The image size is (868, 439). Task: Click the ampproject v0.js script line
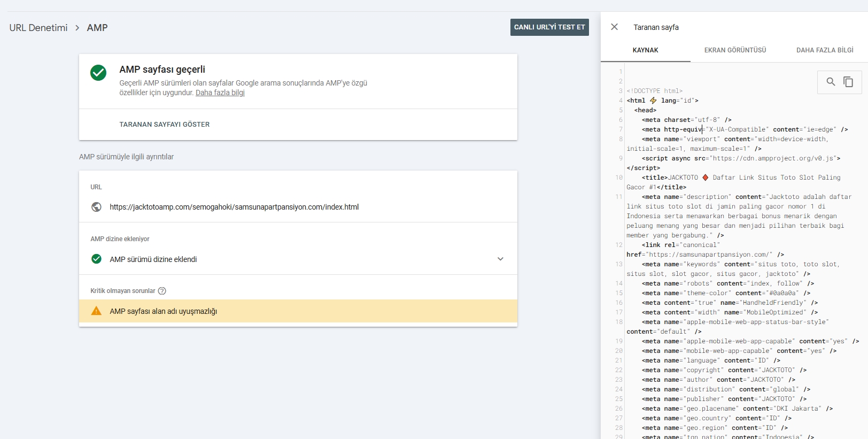point(741,158)
